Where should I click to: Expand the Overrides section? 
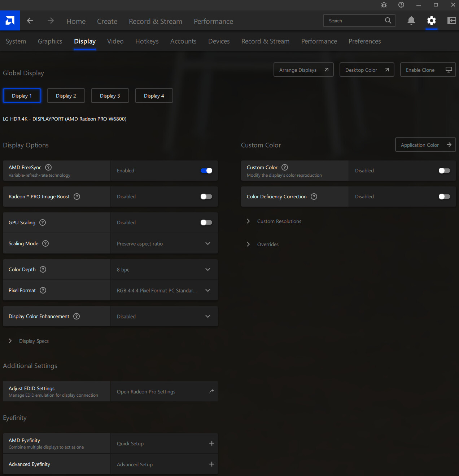[263, 244]
